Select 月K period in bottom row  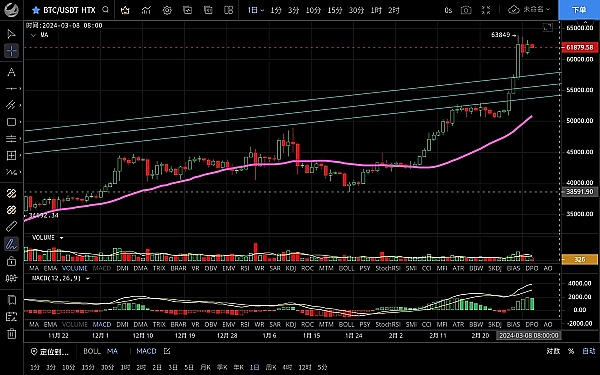(x=205, y=367)
